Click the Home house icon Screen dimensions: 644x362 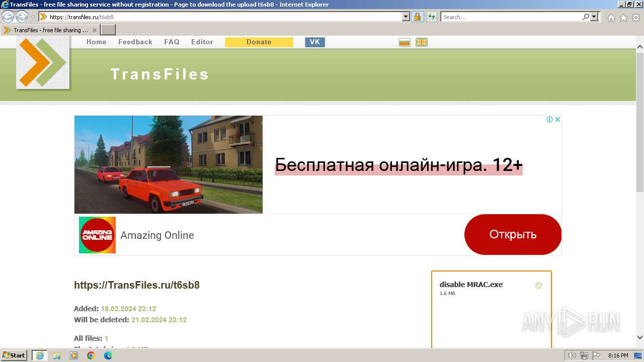pos(611,18)
